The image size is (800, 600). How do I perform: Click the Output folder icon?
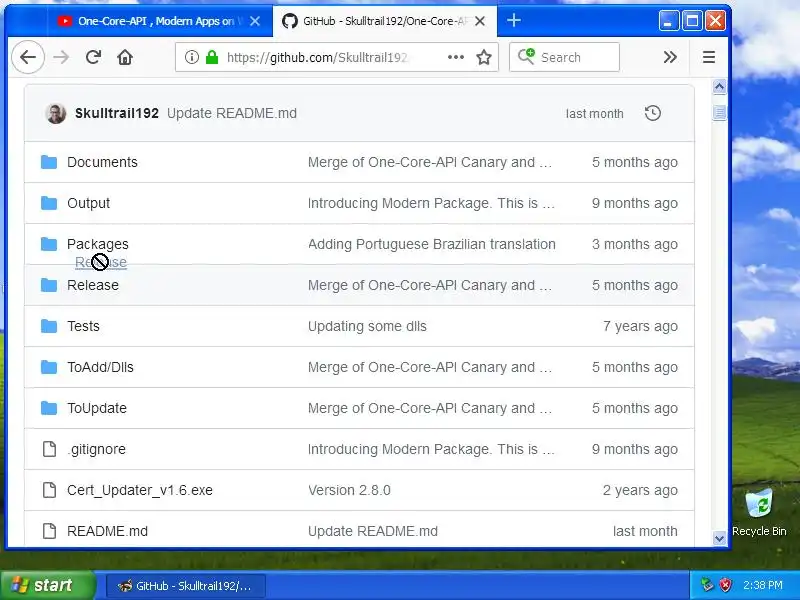tap(49, 203)
